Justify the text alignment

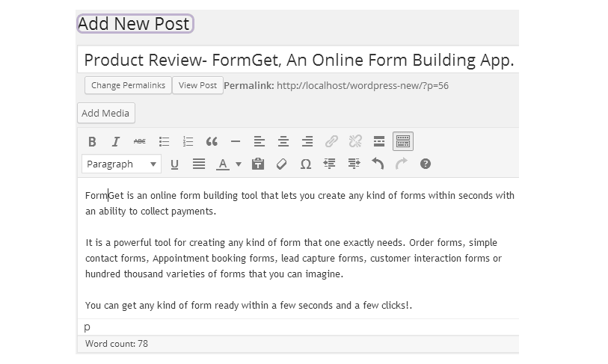(199, 164)
